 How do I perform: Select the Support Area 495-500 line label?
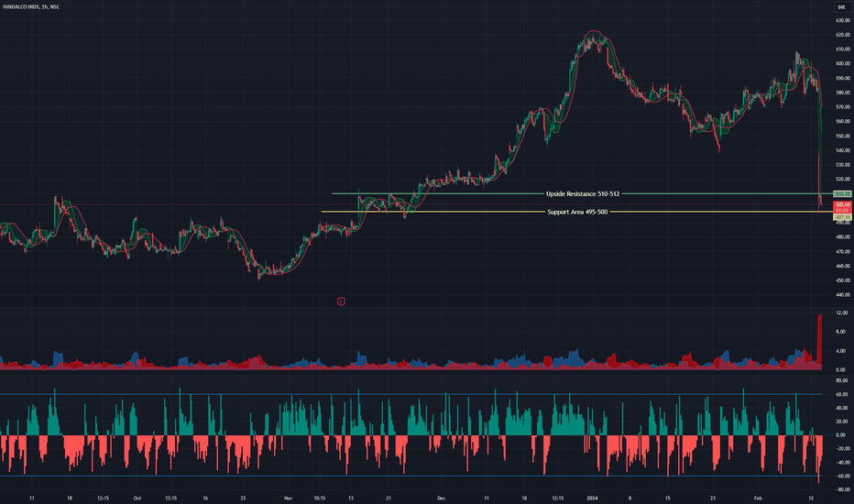click(x=577, y=212)
